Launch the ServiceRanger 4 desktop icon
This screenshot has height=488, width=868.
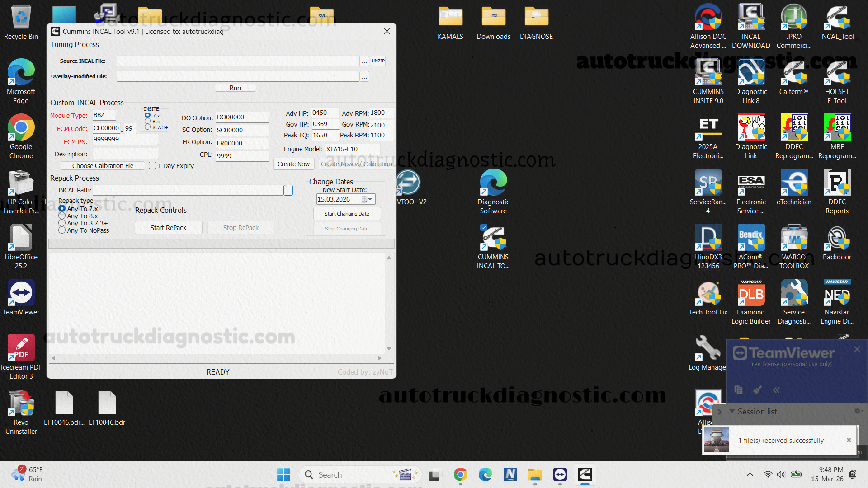pos(708,192)
